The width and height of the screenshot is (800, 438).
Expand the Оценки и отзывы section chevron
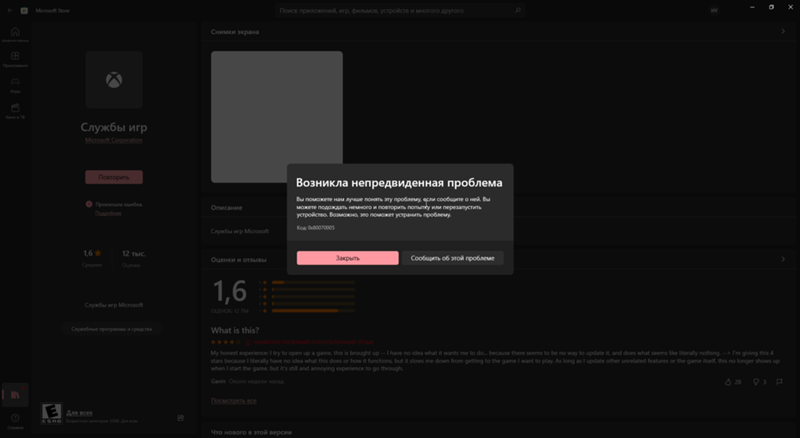pyautogui.click(x=783, y=259)
